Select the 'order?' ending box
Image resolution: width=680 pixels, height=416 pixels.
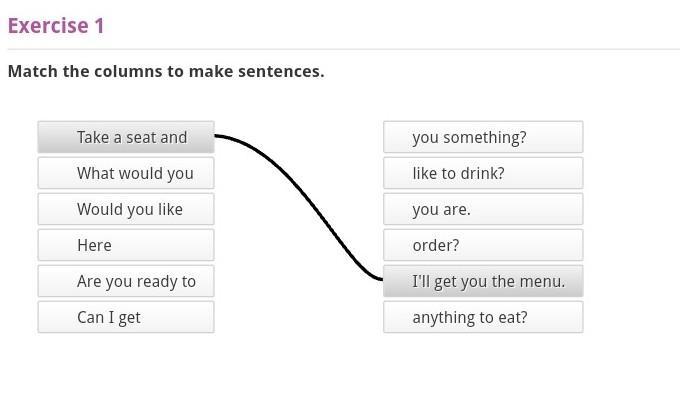[483, 245]
